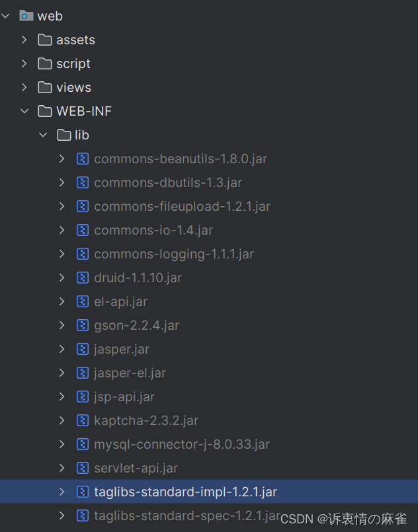
Task: Click the script folder icon
Action: click(x=44, y=63)
